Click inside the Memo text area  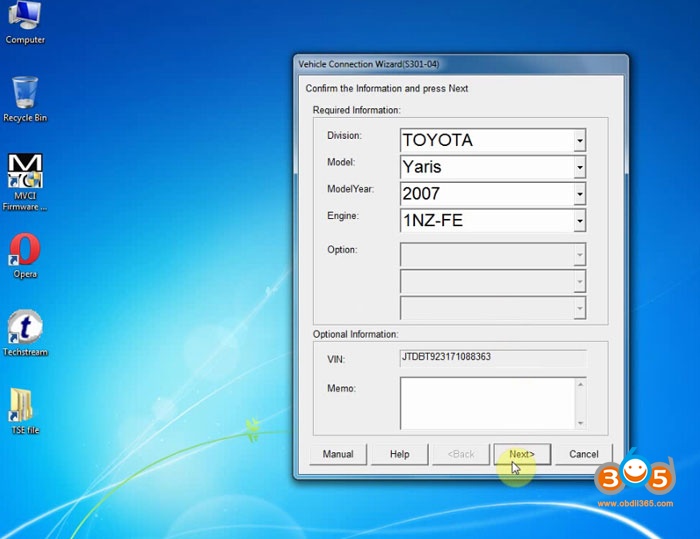point(488,404)
